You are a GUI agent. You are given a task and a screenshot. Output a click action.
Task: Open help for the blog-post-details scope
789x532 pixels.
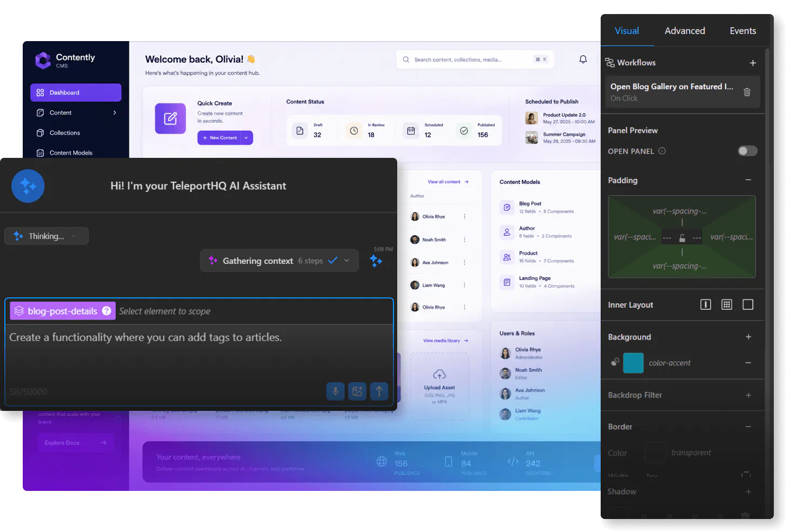pos(107,310)
